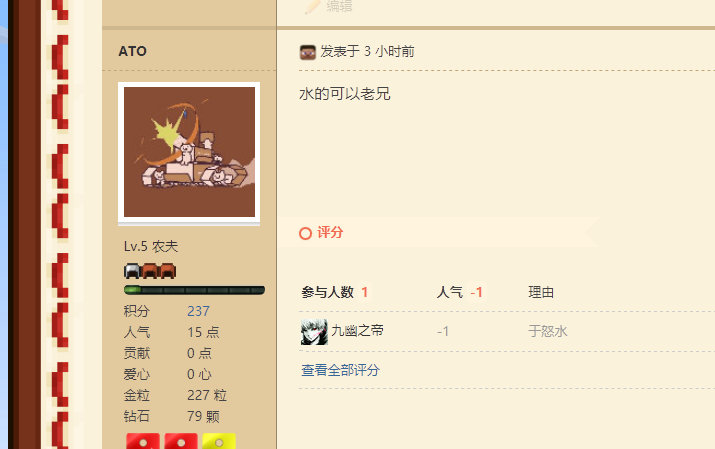The width and height of the screenshot is (715, 449).
Task: Open ATO's tank avatar picture
Action: 189,152
